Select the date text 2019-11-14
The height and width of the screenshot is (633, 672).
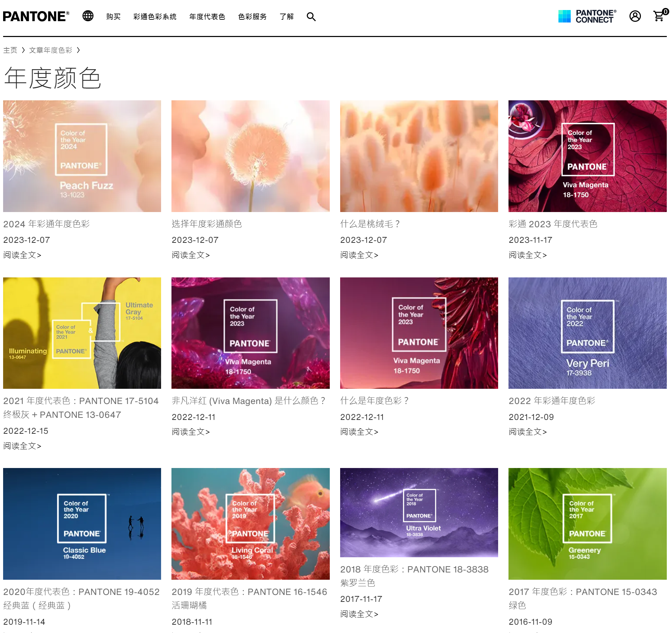(24, 622)
